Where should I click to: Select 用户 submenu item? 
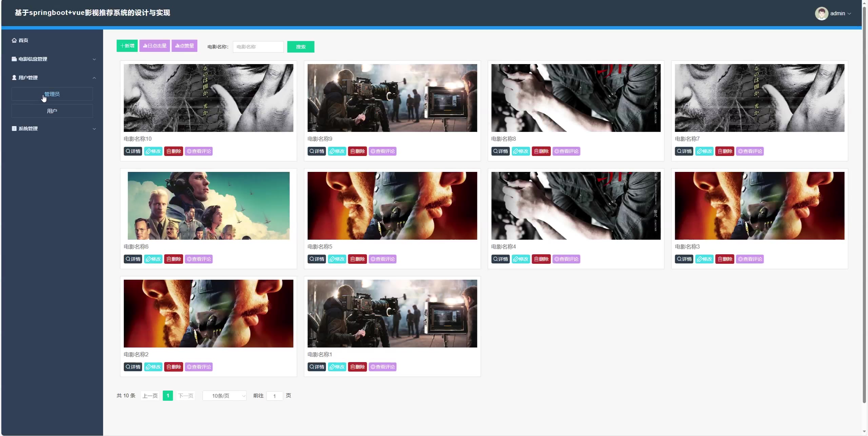[x=52, y=111]
